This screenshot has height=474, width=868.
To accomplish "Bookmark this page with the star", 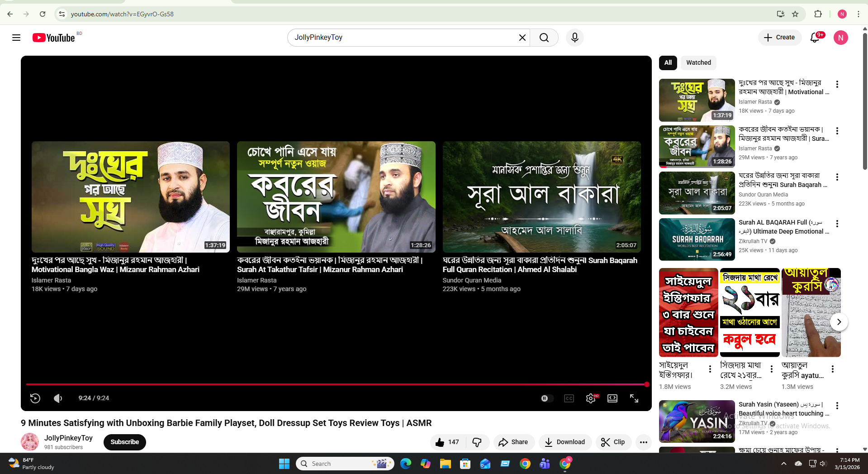I will pyautogui.click(x=795, y=14).
